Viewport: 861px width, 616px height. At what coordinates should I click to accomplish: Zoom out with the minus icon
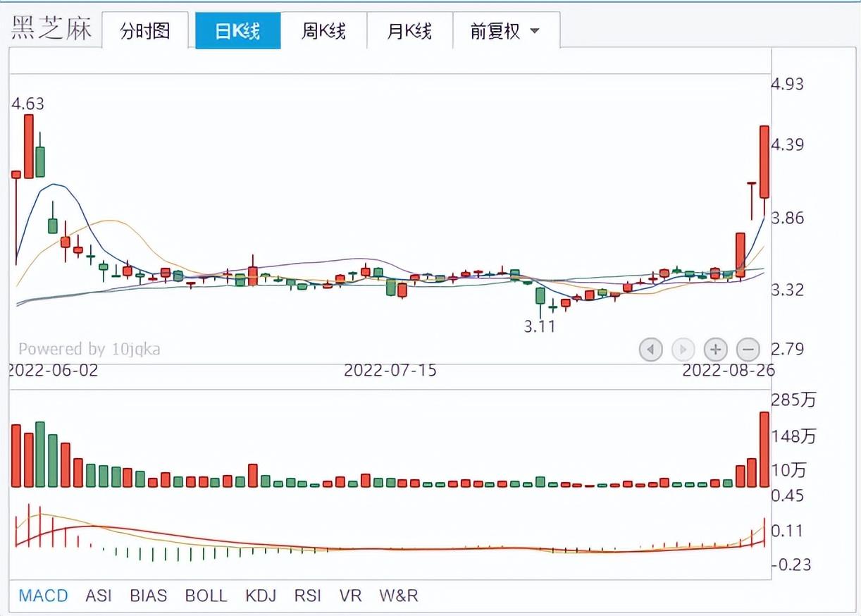point(748,349)
